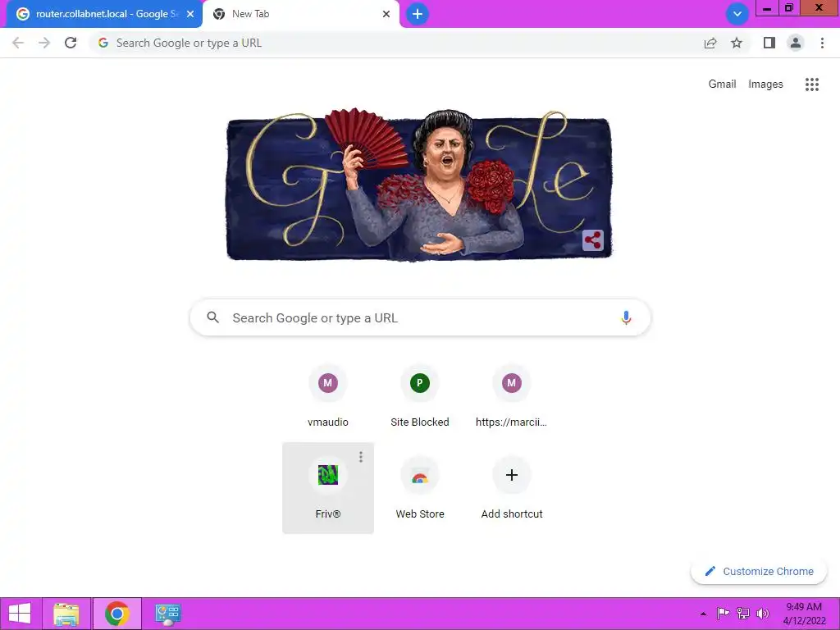Close the New Tab tab
Viewport: 840px width, 630px height.
pyautogui.click(x=386, y=14)
